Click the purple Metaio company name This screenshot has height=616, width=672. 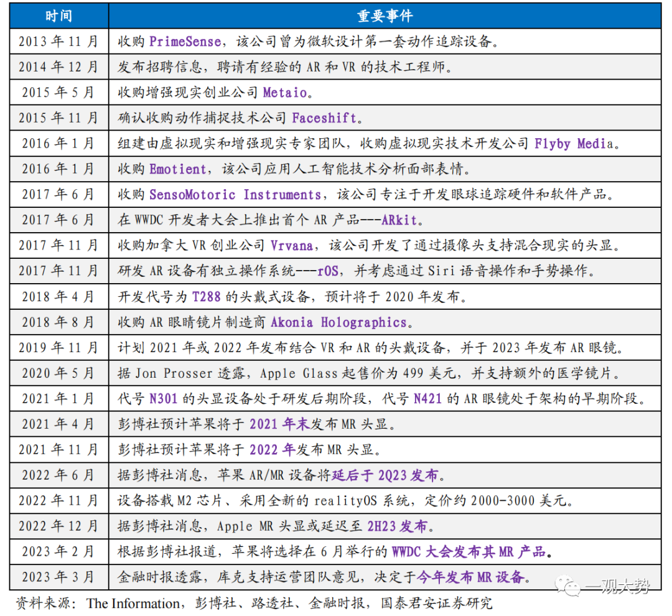[x=285, y=92]
